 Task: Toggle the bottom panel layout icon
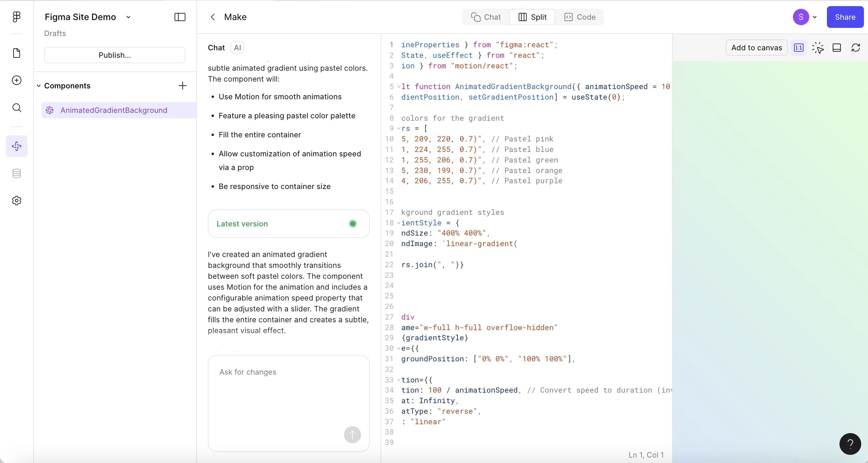tap(837, 48)
